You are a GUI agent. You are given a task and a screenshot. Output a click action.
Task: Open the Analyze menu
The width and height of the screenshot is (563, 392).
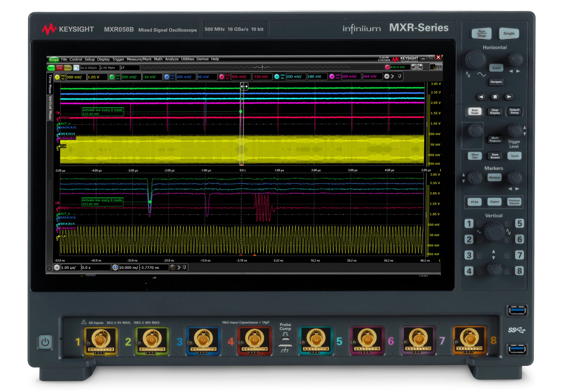pyautogui.click(x=172, y=59)
